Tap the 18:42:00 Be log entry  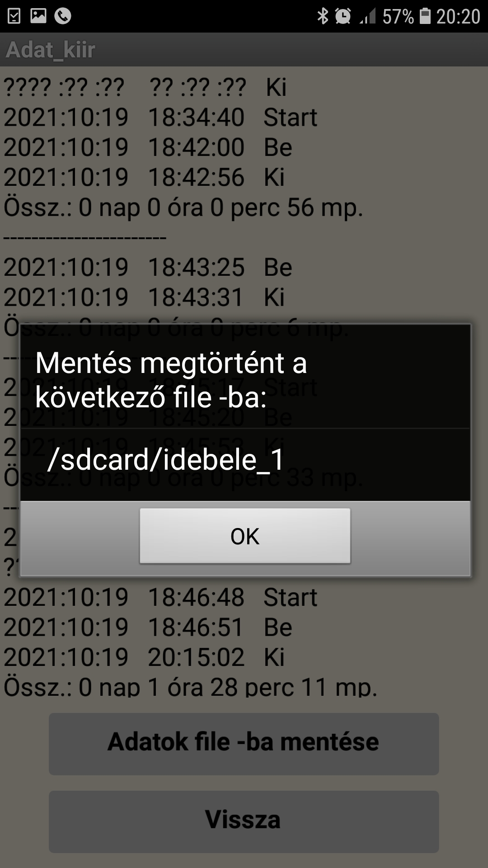148,147
